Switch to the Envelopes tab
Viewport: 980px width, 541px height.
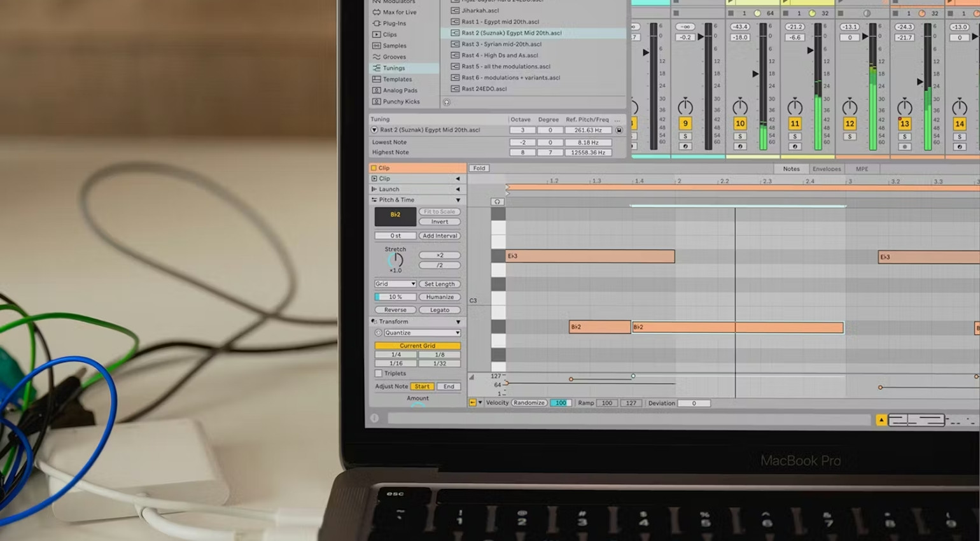click(827, 169)
